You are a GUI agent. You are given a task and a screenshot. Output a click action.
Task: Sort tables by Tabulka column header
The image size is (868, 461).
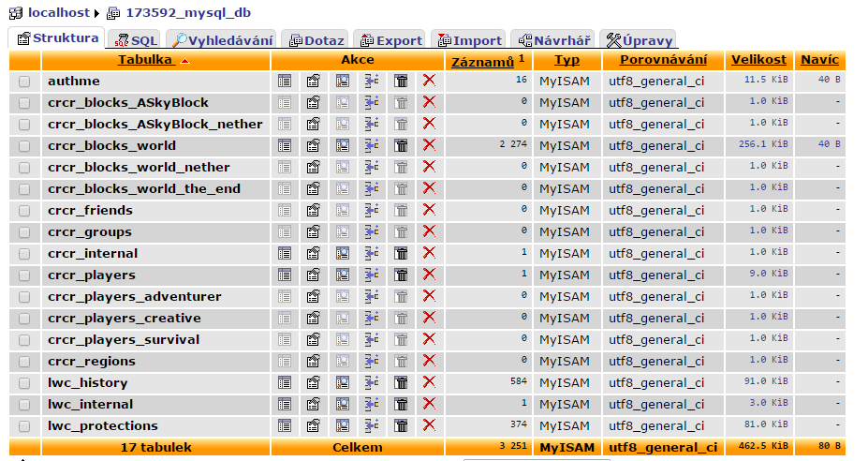145,61
